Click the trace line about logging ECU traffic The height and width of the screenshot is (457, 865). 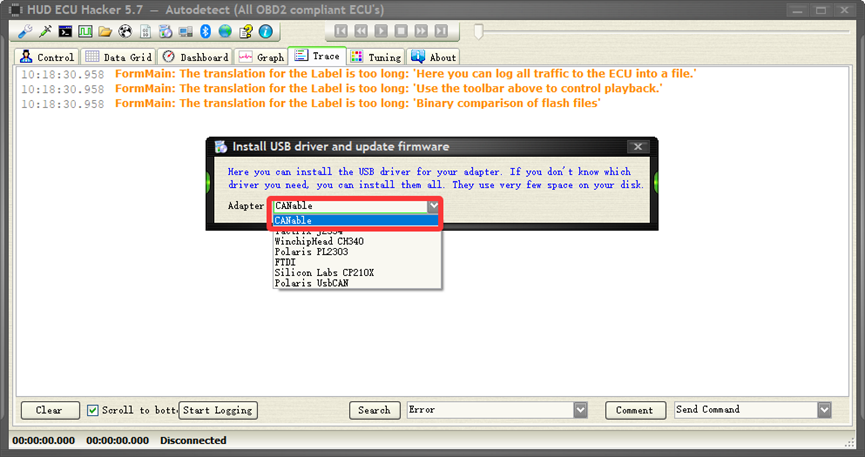405,74
